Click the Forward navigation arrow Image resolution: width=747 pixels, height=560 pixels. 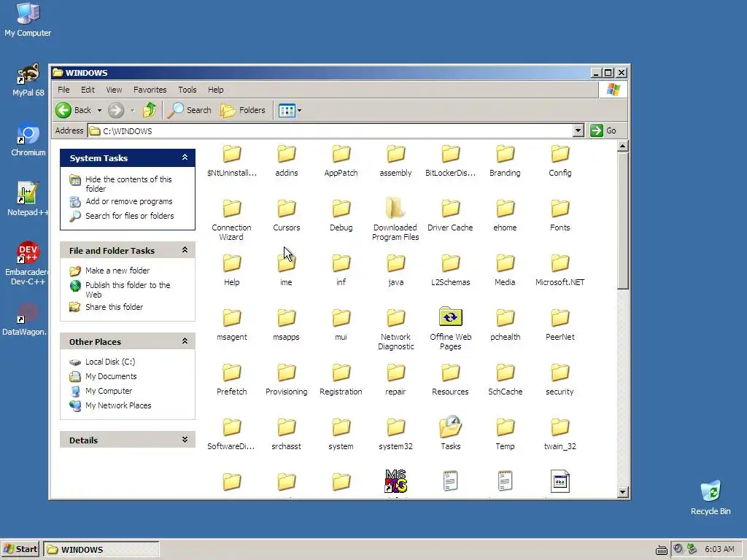(116, 111)
